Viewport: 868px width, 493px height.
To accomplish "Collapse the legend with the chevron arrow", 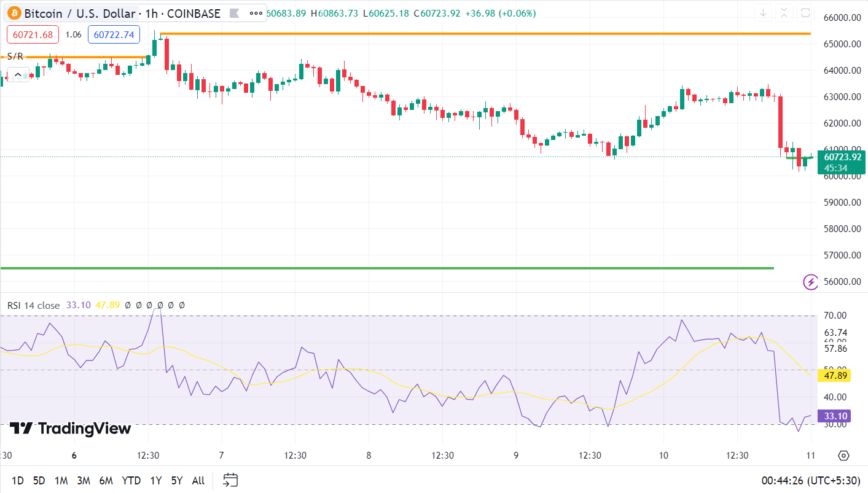I will point(18,74).
